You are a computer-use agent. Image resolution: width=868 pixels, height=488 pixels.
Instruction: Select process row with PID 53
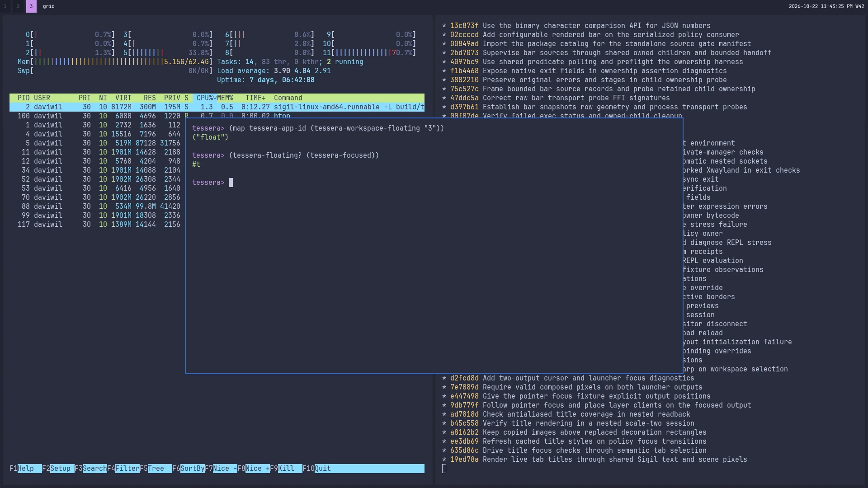97,188
